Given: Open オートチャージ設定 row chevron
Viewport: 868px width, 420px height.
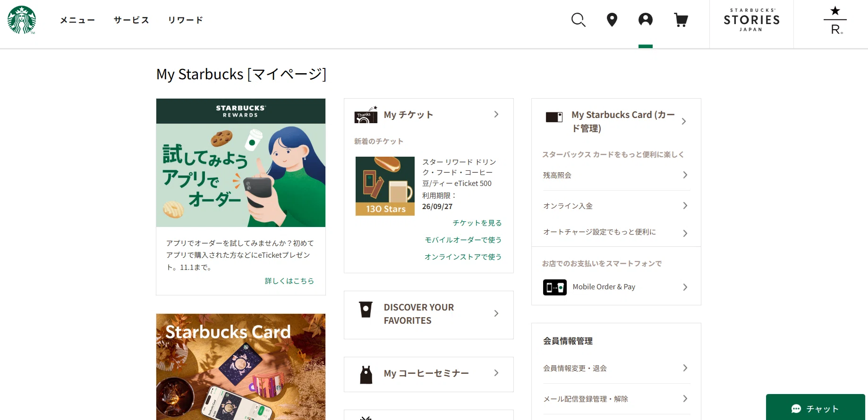Looking at the screenshot, I should pyautogui.click(x=685, y=233).
